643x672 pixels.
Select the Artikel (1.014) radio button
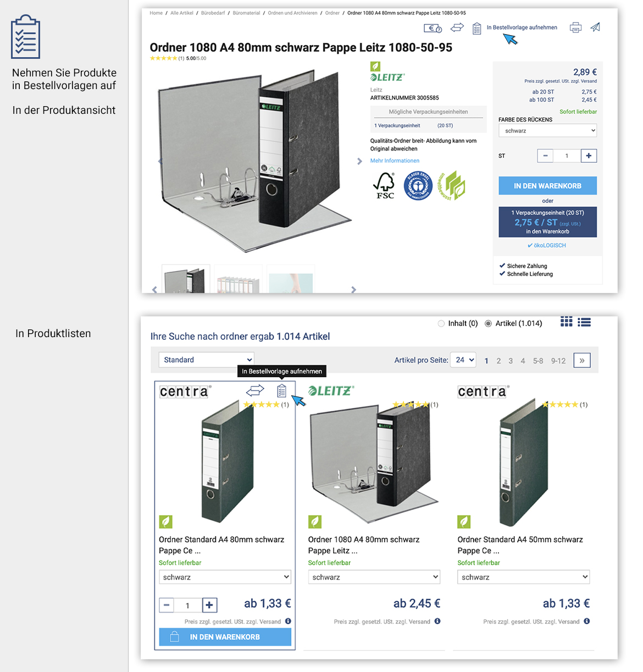488,323
